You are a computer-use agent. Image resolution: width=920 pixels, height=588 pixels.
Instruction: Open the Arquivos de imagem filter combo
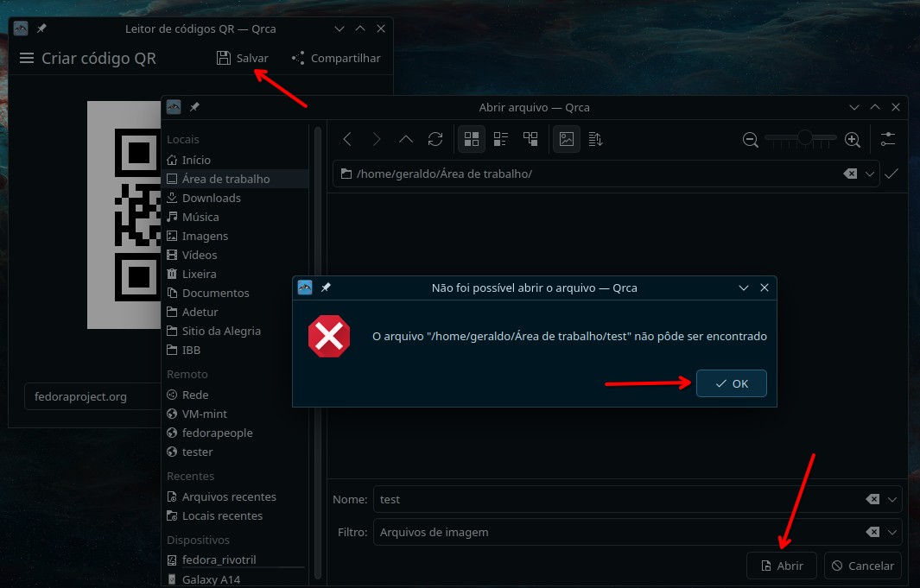pyautogui.click(x=638, y=532)
